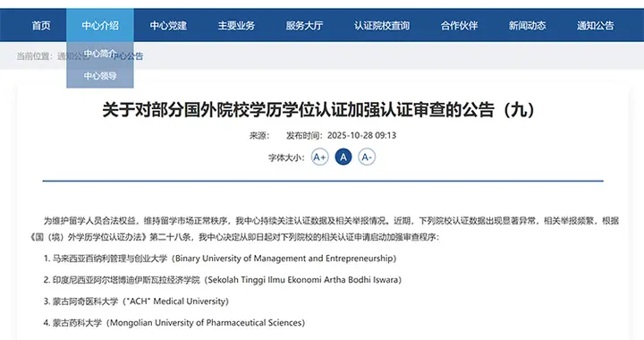Go to the 新闻动态 page
The width and height of the screenshot is (644, 340).
coord(528,25)
